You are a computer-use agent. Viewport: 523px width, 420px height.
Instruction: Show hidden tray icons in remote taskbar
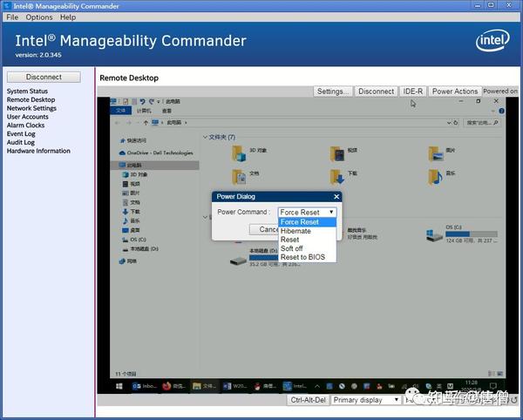317,386
